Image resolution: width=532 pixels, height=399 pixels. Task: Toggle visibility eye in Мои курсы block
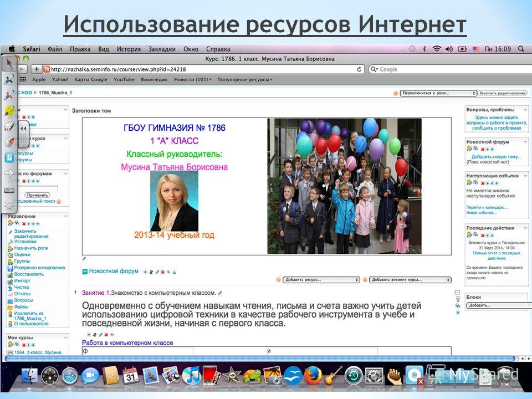pos(17,345)
